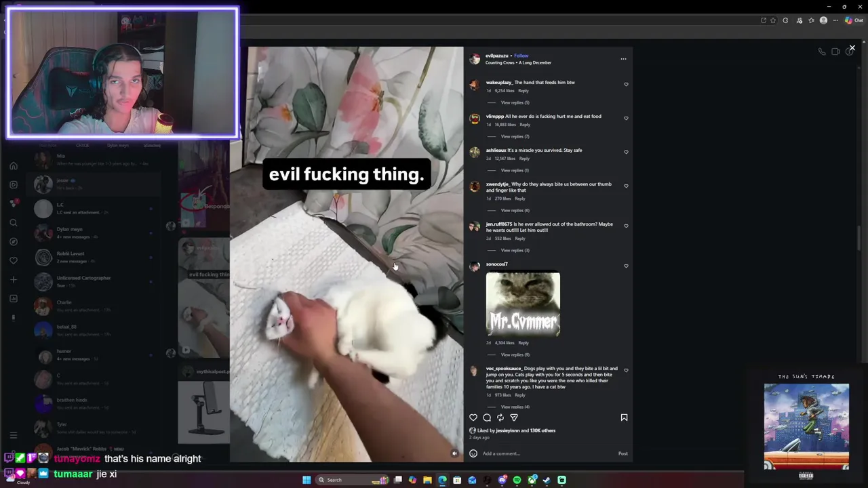This screenshot has height=488, width=868.
Task: Expand View replies (5) under wakeuplazy_
Action: pyautogui.click(x=515, y=102)
